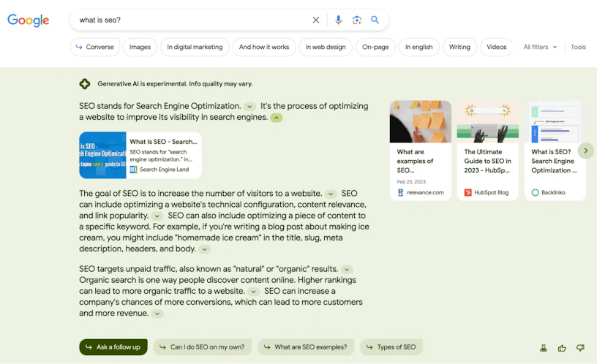Select the Images filter chip
The width and height of the screenshot is (597, 364).
[140, 47]
